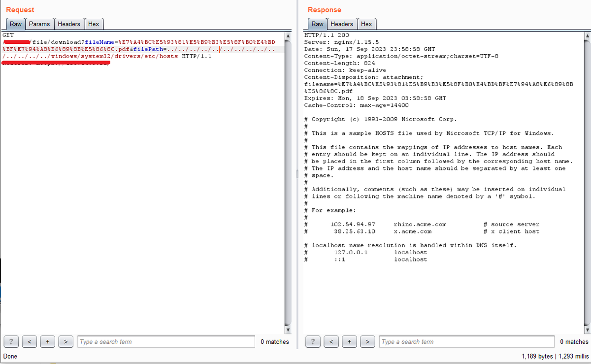The width and height of the screenshot is (591, 364).
Task: Click the '# x client host' comment
Action: 512,231
